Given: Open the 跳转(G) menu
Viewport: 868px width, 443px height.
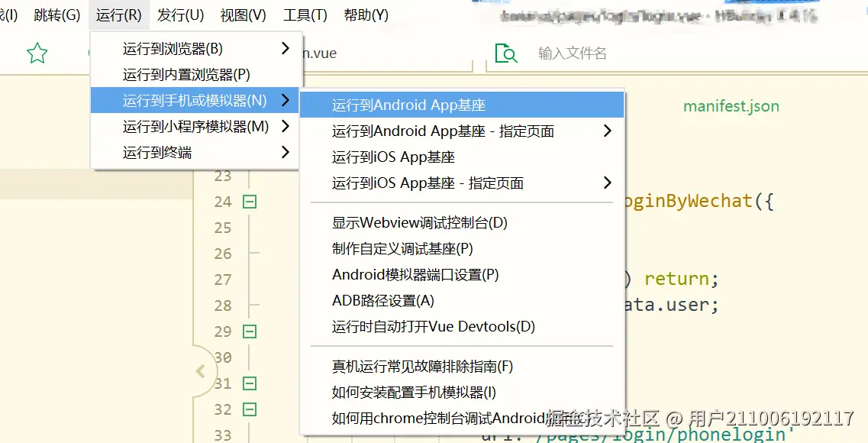Looking at the screenshot, I should (x=57, y=15).
